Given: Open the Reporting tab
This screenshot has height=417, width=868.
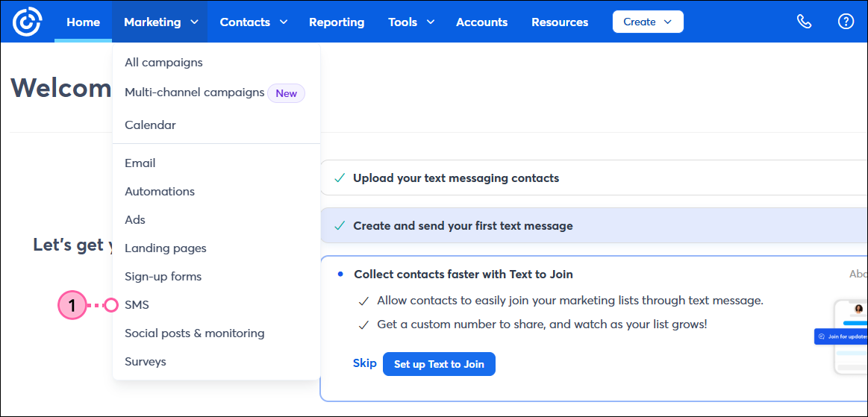Looking at the screenshot, I should [x=337, y=22].
